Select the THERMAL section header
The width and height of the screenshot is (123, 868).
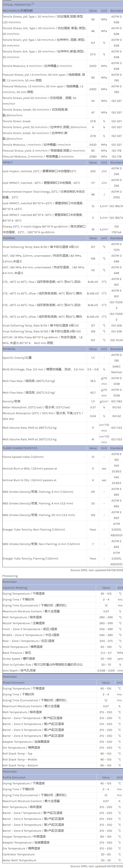click(9, 238)
